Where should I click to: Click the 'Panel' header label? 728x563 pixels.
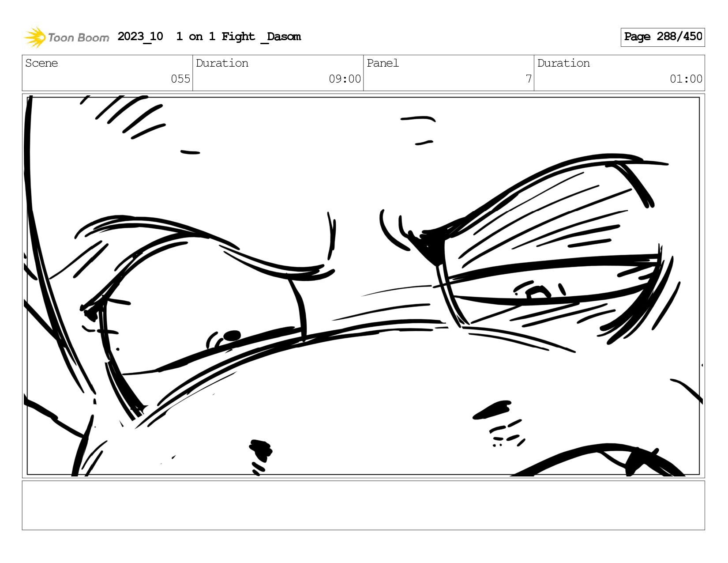tap(383, 63)
